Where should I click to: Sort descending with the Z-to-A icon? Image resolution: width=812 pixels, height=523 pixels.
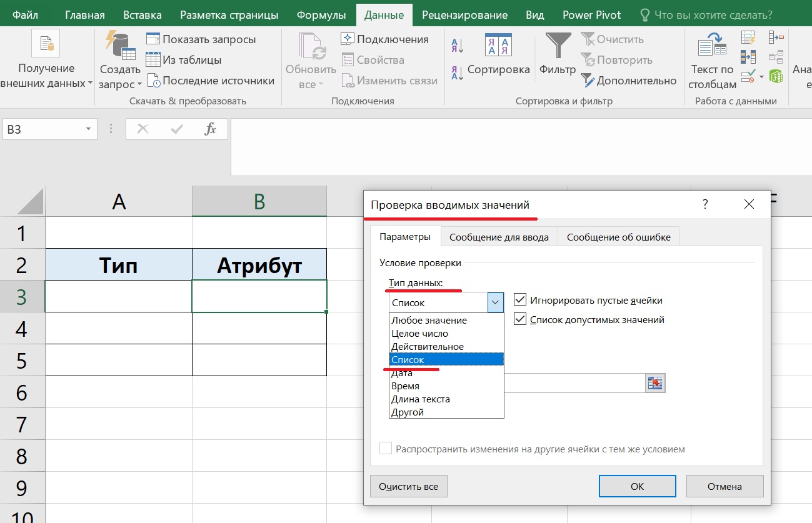click(x=457, y=72)
